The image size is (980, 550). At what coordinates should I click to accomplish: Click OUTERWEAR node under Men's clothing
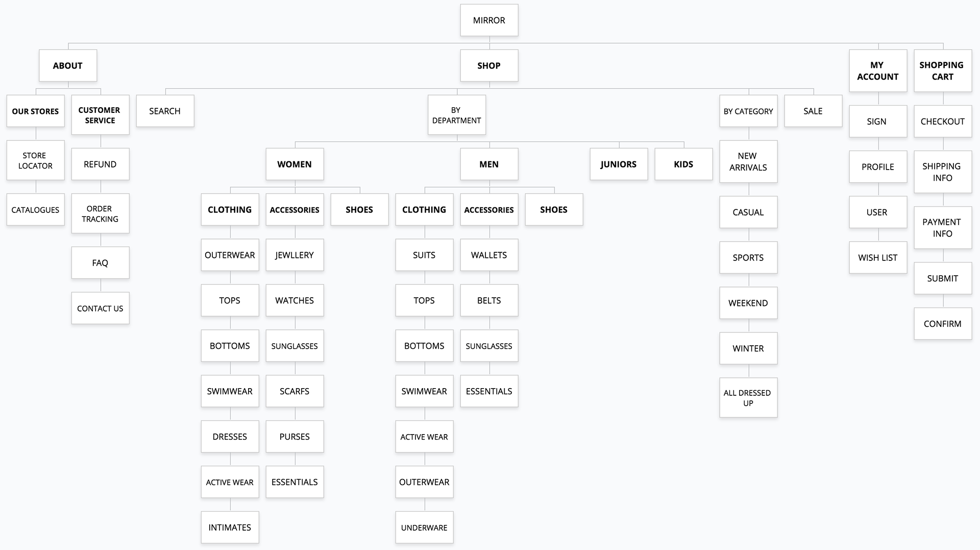click(424, 482)
